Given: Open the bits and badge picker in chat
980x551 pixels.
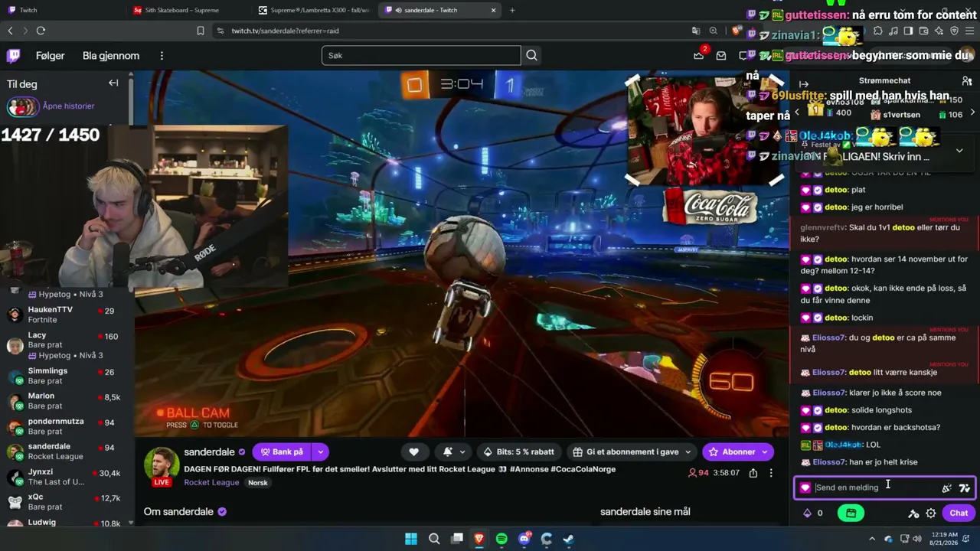Looking at the screenshot, I should (x=805, y=487).
